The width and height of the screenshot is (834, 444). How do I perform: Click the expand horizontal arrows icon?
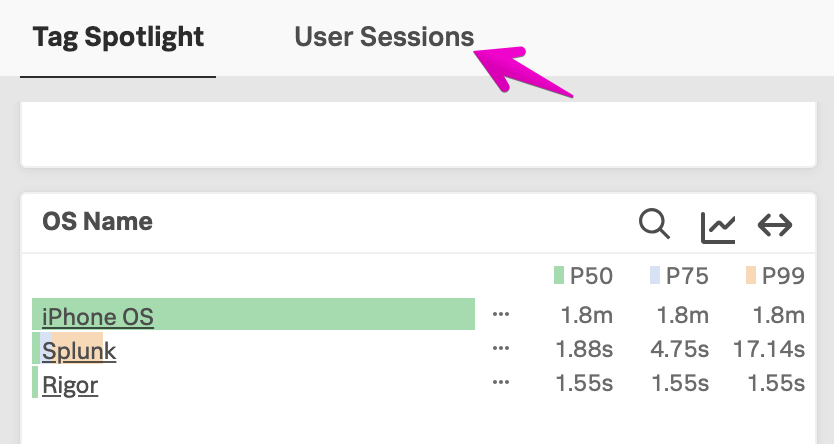(x=775, y=225)
